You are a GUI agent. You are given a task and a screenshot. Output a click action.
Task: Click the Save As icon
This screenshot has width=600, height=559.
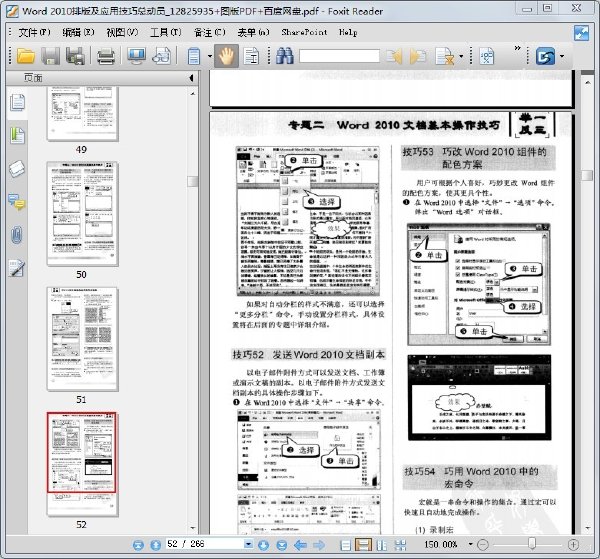tap(75, 56)
